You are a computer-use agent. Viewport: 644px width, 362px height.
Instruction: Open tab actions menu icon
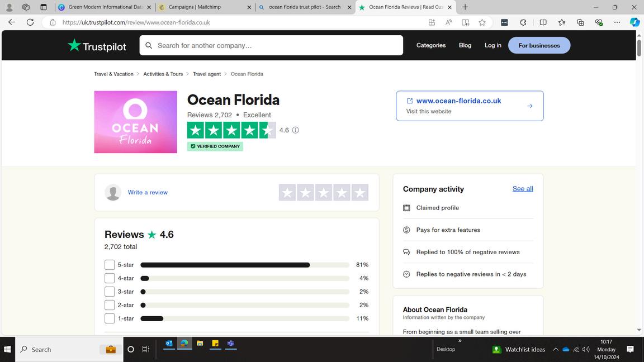point(43,7)
